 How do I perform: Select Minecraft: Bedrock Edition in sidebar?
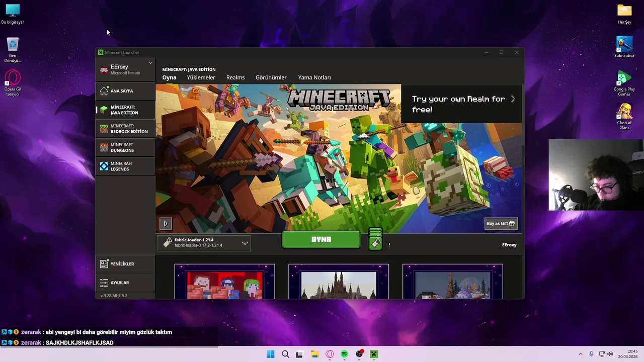click(x=125, y=129)
